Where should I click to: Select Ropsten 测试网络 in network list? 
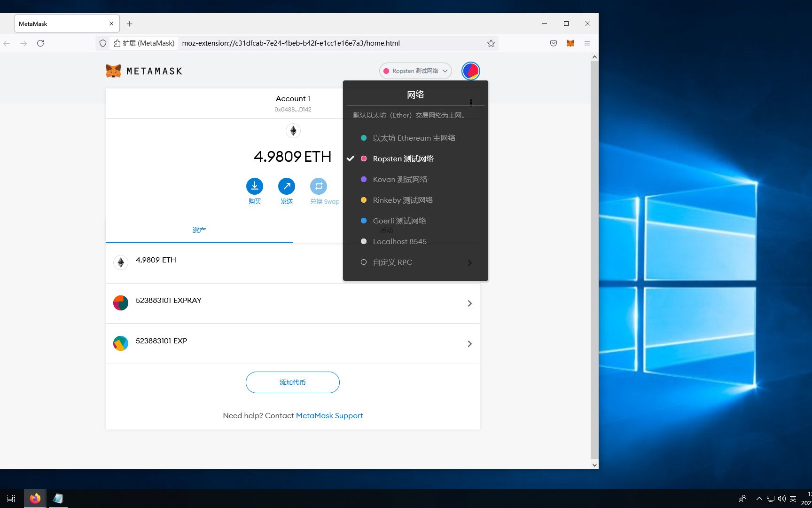(x=415, y=159)
